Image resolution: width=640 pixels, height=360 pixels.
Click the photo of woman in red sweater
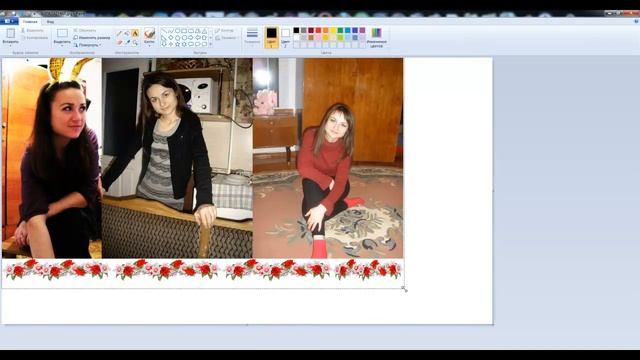[x=328, y=158]
